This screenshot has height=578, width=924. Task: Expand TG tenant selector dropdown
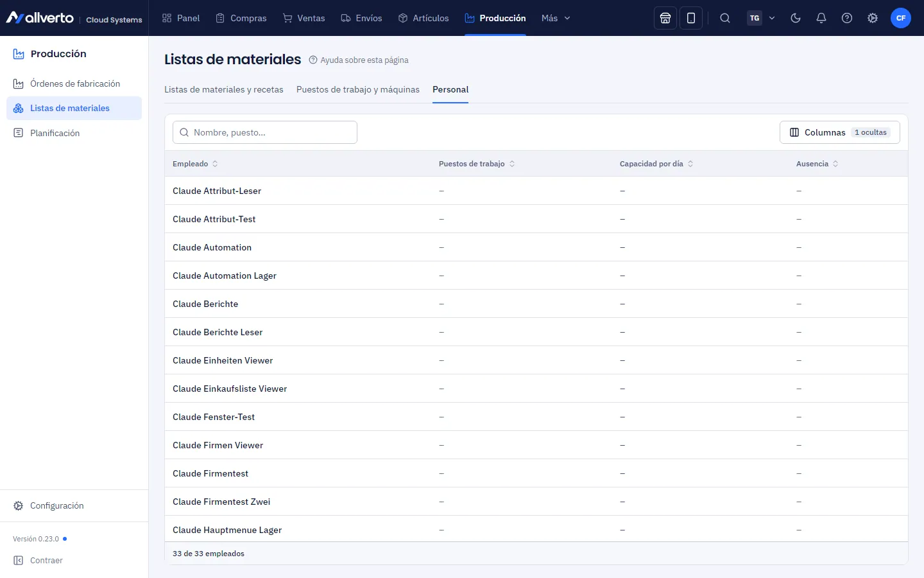pos(762,18)
